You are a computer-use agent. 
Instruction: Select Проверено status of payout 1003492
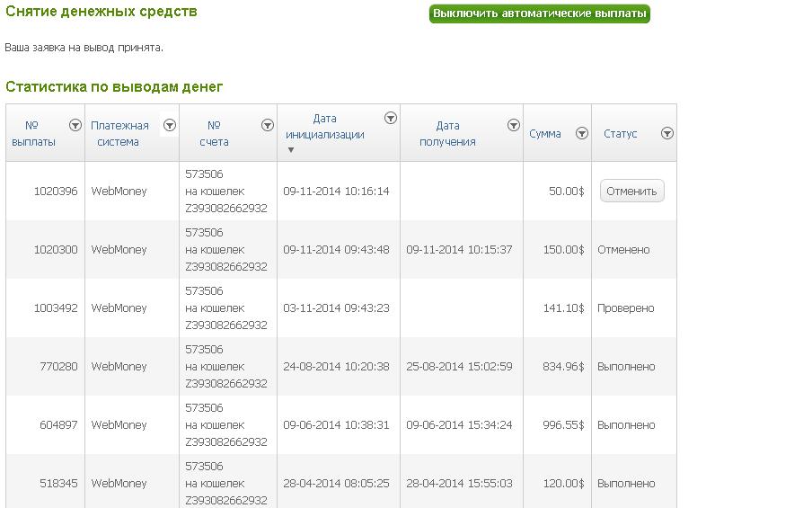click(x=625, y=308)
